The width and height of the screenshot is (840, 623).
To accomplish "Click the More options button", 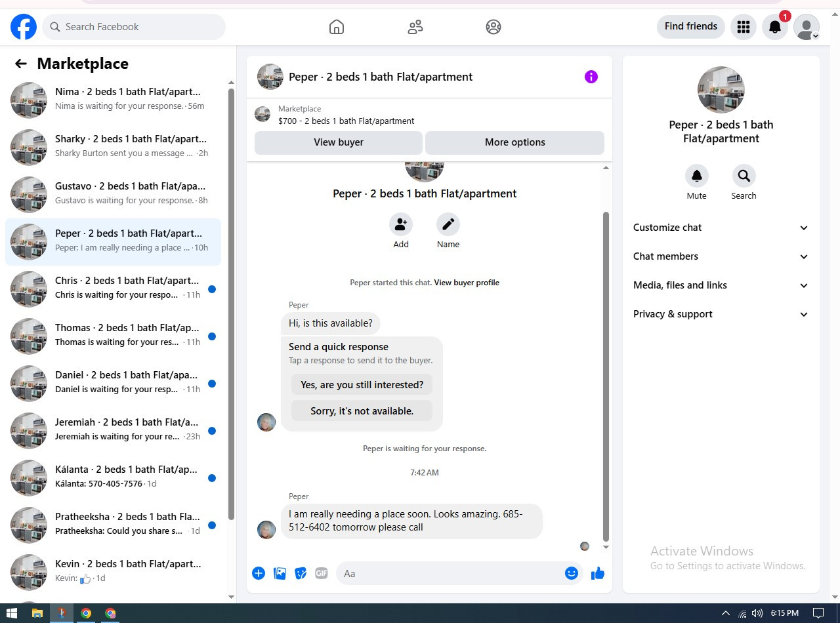I will (x=515, y=142).
